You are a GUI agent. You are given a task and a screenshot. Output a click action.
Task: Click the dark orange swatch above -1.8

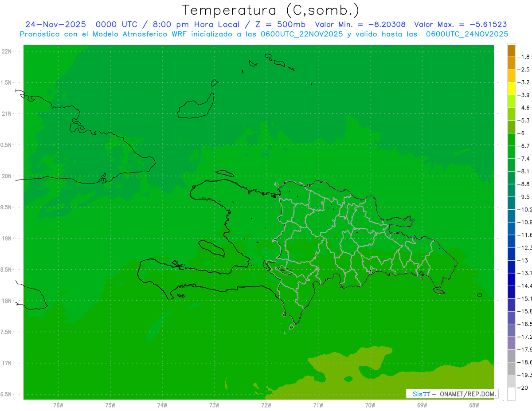click(511, 51)
